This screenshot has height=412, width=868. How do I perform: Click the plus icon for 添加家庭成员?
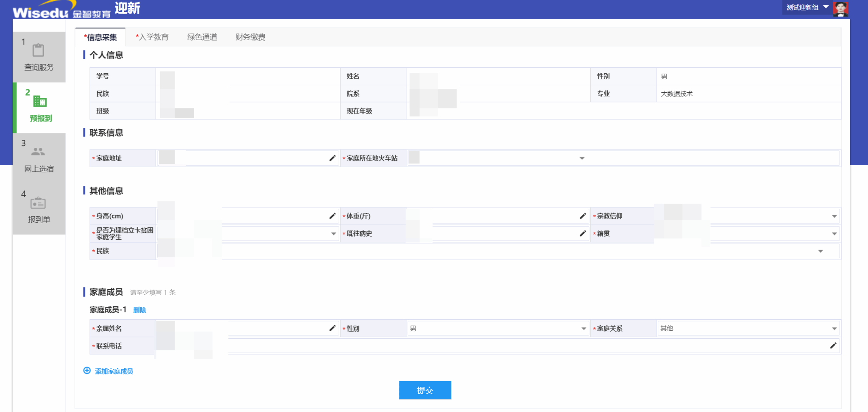[87, 371]
